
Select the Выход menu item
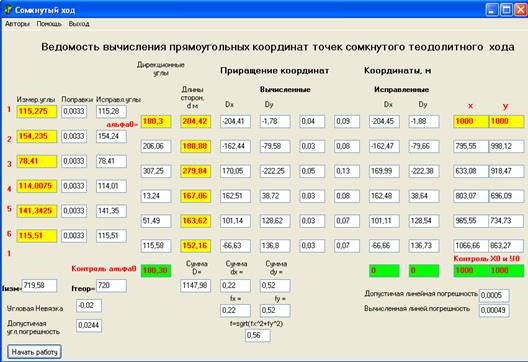[79, 24]
